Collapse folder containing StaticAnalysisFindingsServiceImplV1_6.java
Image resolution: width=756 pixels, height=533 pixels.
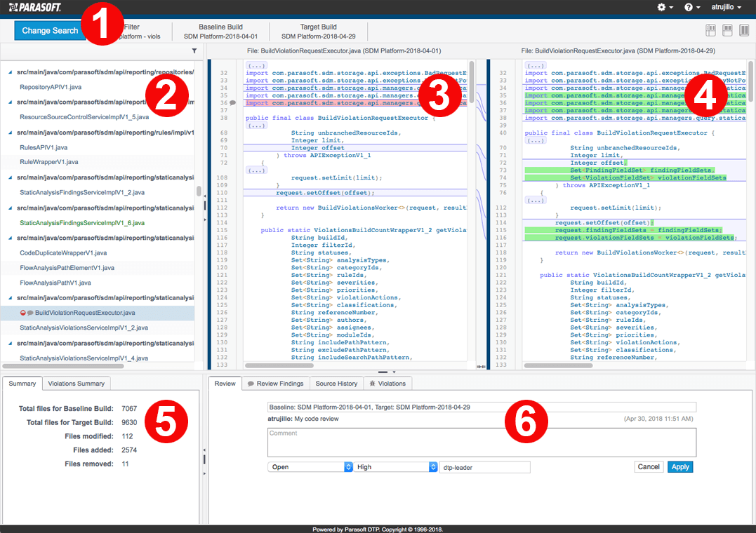coord(10,208)
